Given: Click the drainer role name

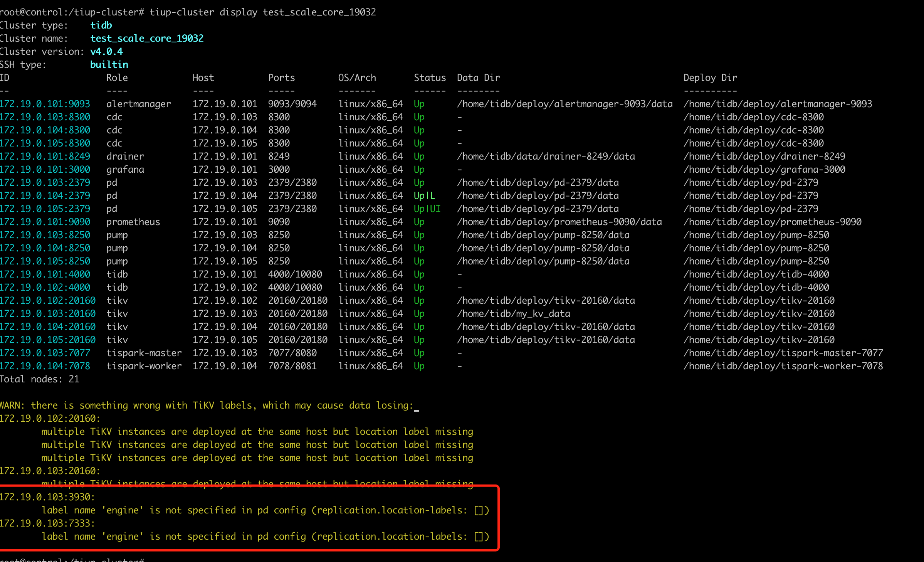Looking at the screenshot, I should [x=125, y=156].
